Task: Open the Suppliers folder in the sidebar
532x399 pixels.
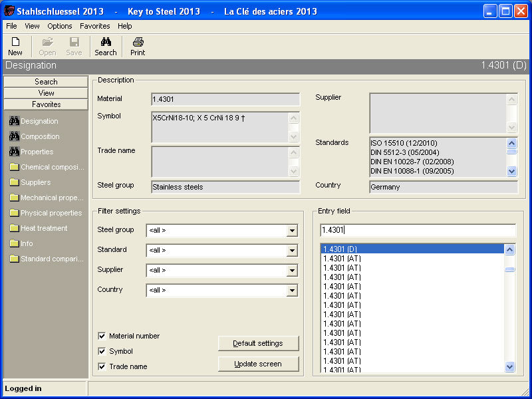Action: (30, 182)
